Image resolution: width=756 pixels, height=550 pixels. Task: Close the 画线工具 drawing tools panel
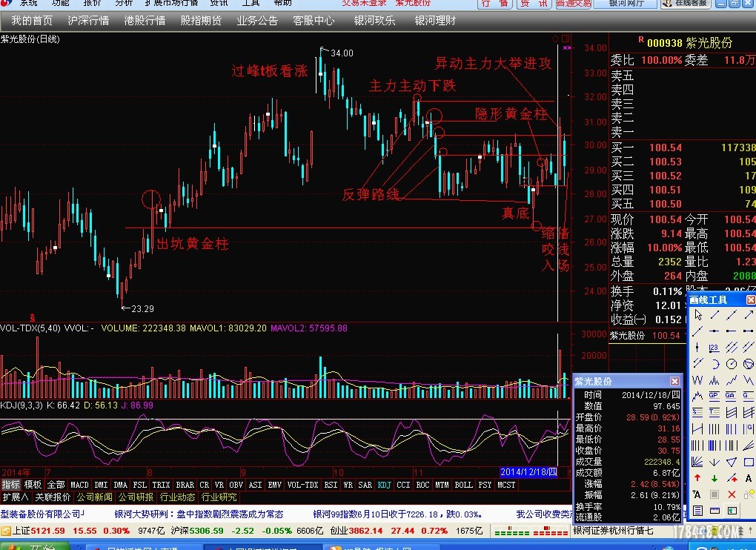coord(750,299)
